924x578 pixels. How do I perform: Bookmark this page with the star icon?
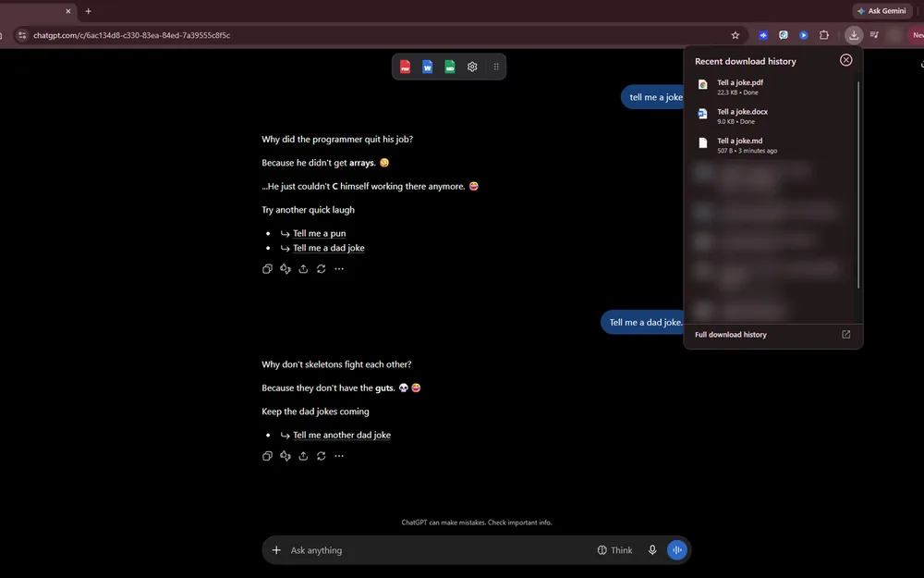coord(735,35)
